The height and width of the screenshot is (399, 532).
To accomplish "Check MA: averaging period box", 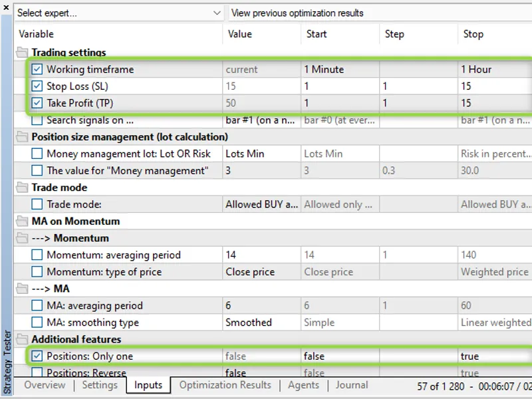I will point(37,305).
